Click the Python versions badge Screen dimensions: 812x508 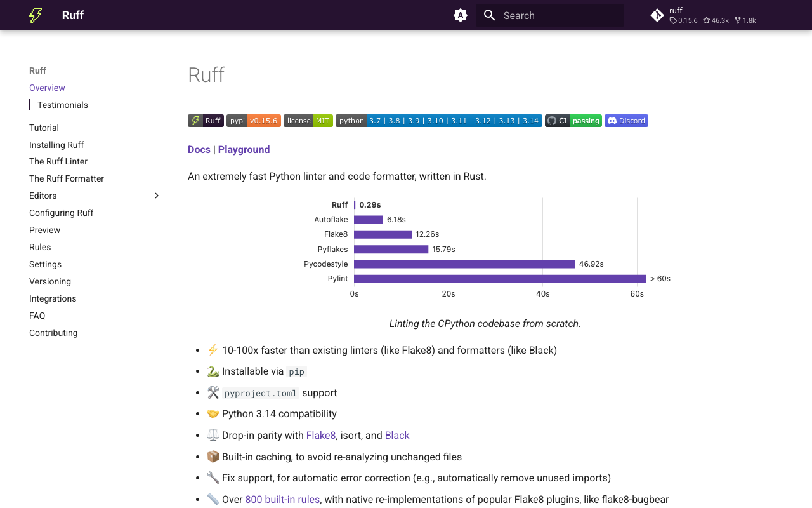(439, 121)
